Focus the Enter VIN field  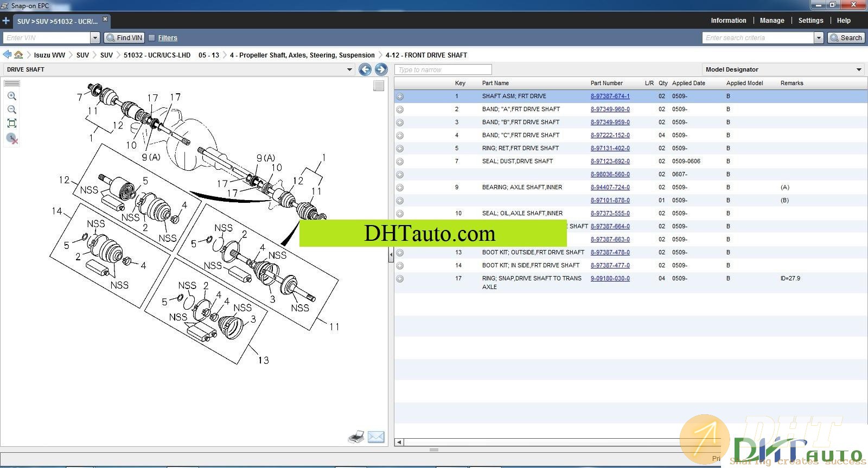coord(47,38)
